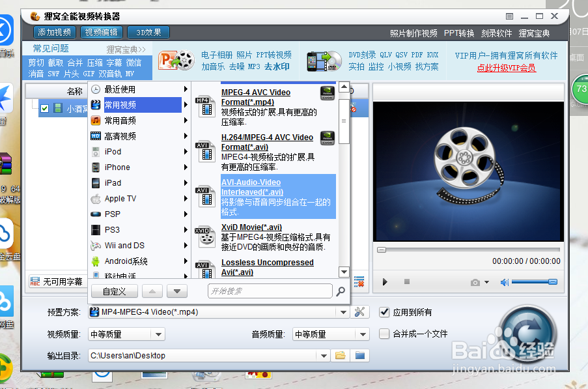Mute audio with speaker icon

coord(505,282)
